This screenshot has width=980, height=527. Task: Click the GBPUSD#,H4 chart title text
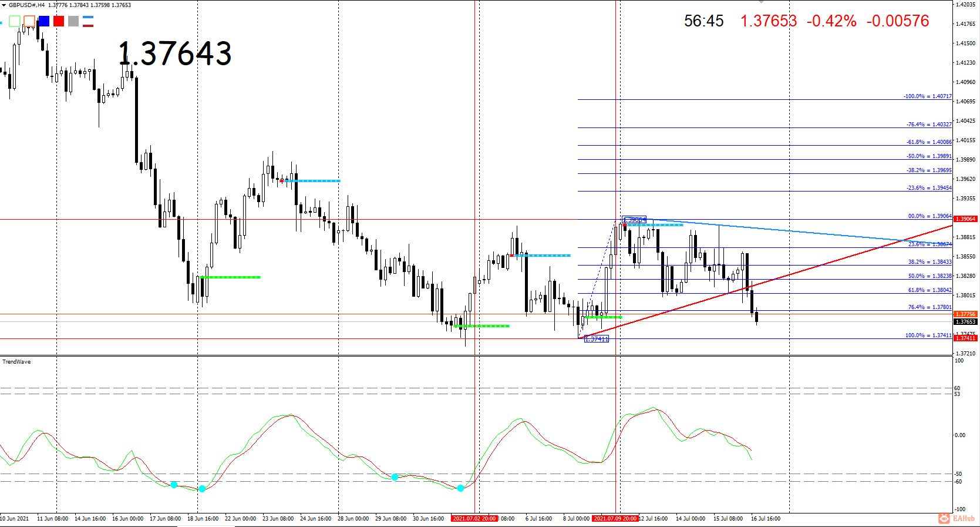tap(26, 5)
